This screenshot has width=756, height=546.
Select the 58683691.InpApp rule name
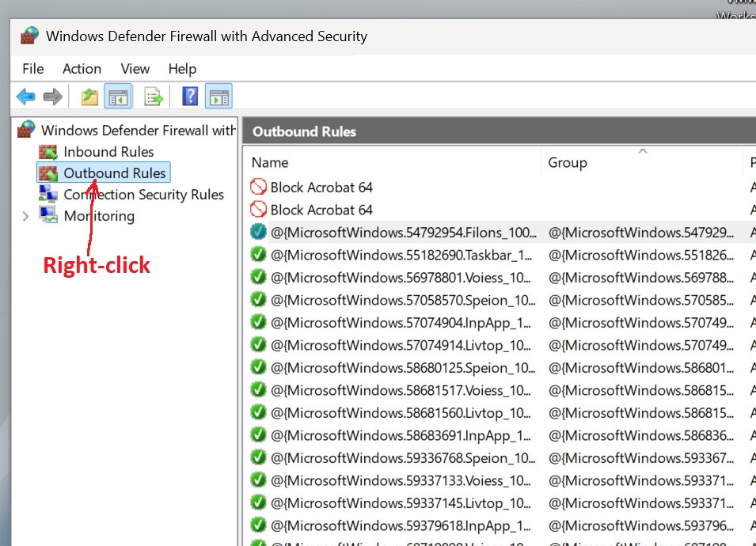(x=401, y=435)
